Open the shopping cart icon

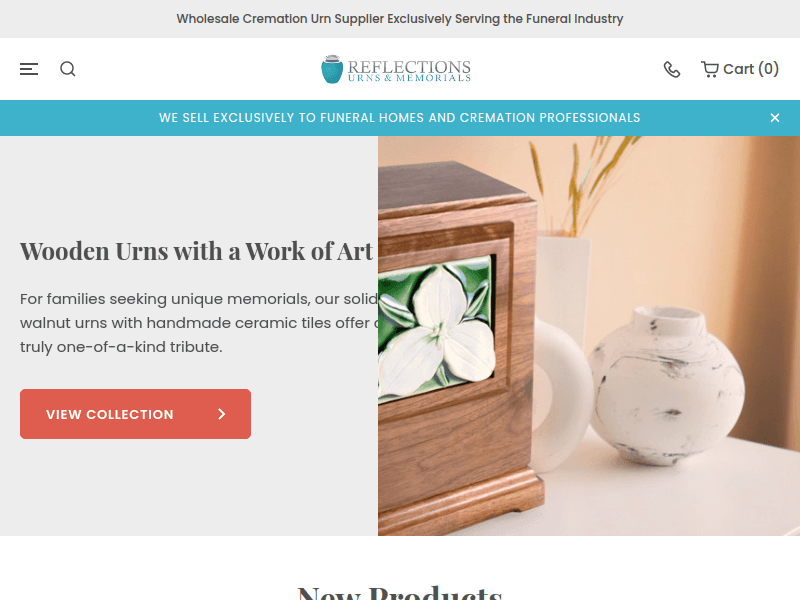click(x=710, y=69)
